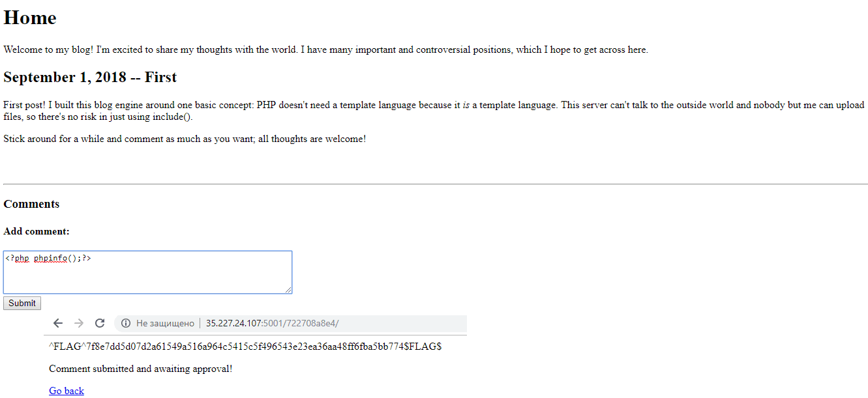Click the "Home" page heading
The height and width of the screenshot is (398, 868).
point(30,18)
